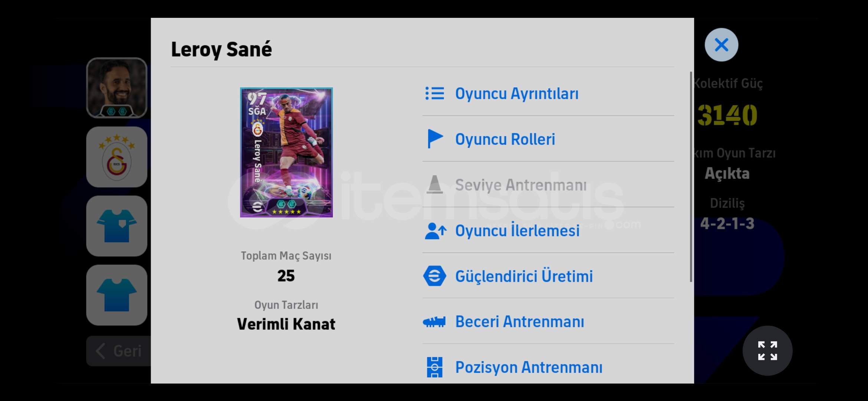Screen dimensions: 868x401
Task: Open the Galatasaray club crest tile
Action: (117, 157)
